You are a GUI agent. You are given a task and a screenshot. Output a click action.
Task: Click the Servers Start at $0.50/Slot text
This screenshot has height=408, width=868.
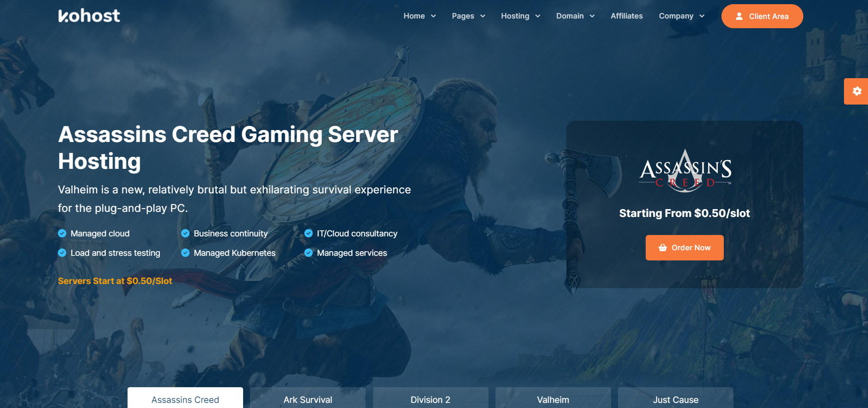click(x=115, y=281)
